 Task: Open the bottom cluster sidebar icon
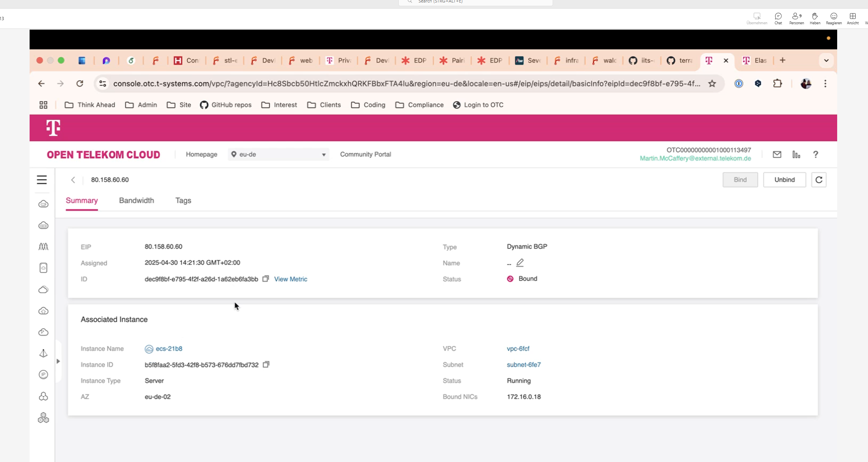pyautogui.click(x=43, y=418)
